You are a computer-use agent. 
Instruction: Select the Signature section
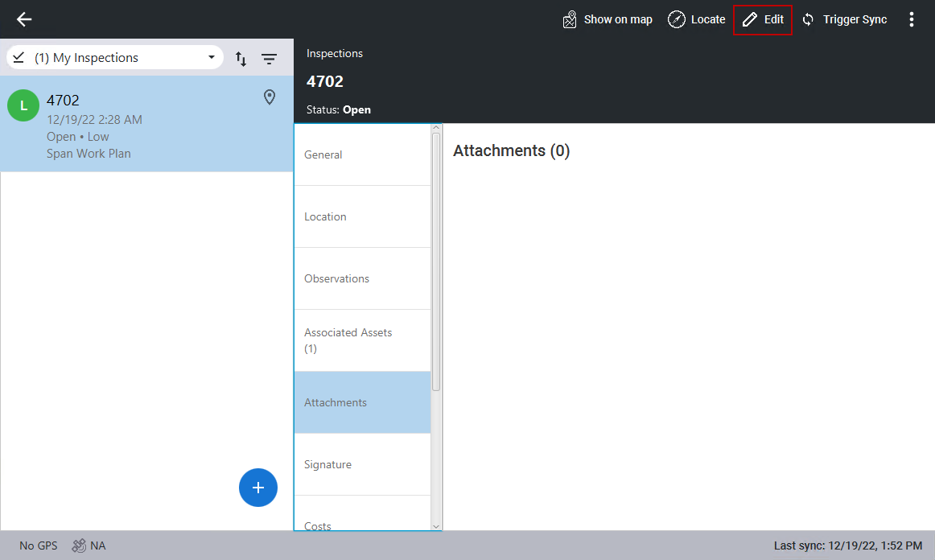(x=362, y=464)
